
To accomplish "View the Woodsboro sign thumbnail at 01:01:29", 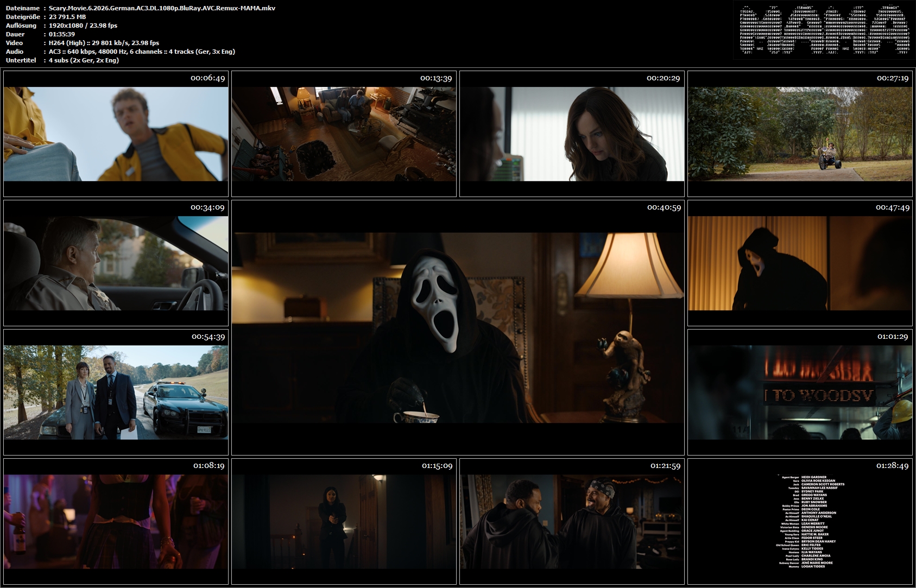I will pos(800,392).
